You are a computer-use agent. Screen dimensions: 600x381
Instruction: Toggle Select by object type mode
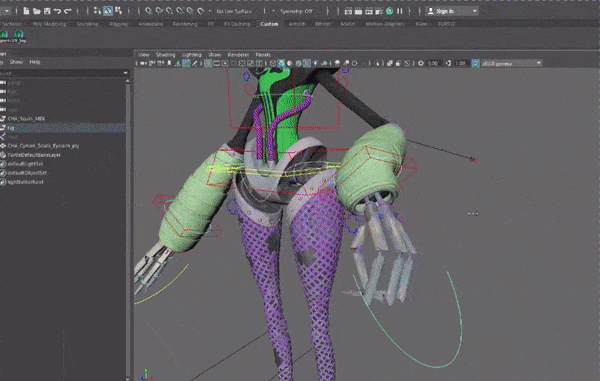[x=108, y=11]
